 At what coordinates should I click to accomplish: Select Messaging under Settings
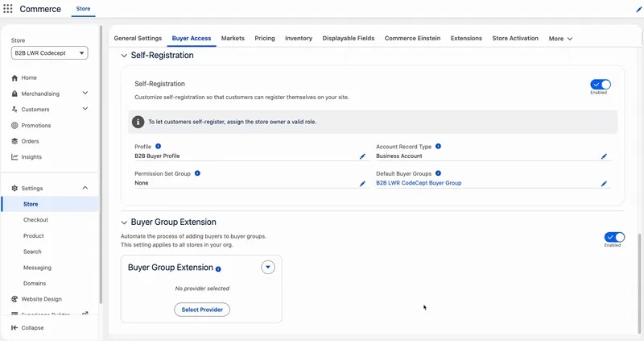coord(37,268)
